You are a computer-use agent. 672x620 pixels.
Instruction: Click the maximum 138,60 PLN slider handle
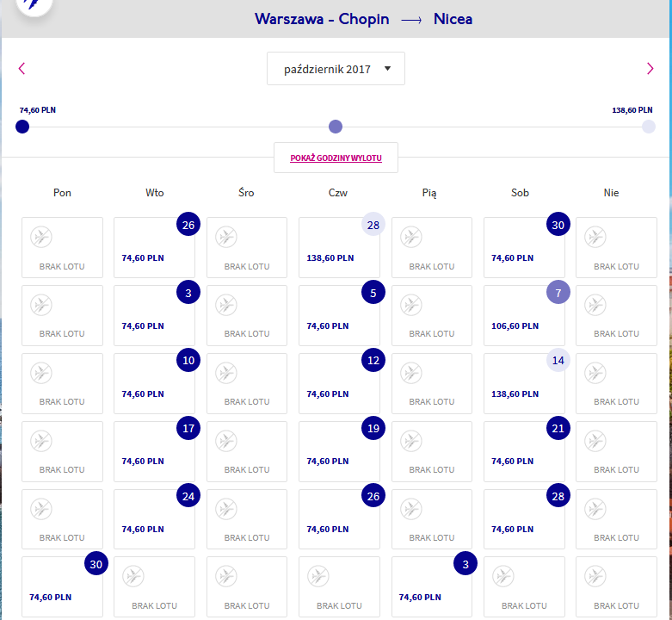tap(649, 127)
